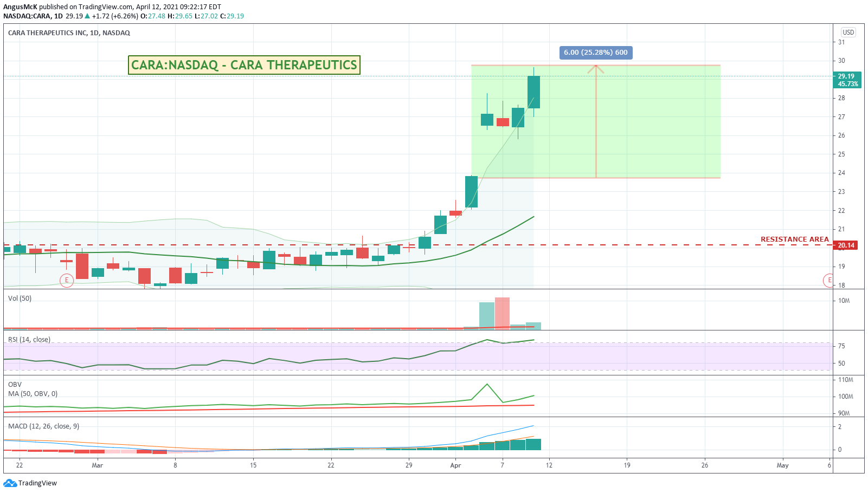Click the earnings 'E' marker near March

coord(67,280)
